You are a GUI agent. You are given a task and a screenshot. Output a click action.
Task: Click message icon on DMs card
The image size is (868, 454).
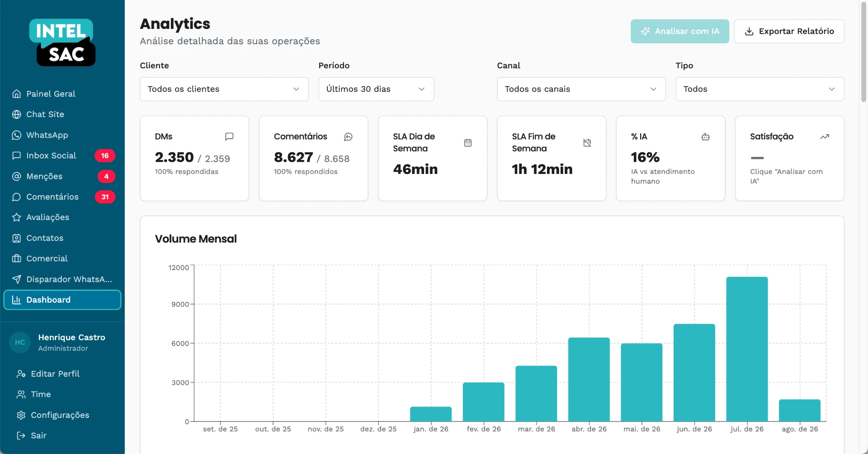tap(229, 136)
